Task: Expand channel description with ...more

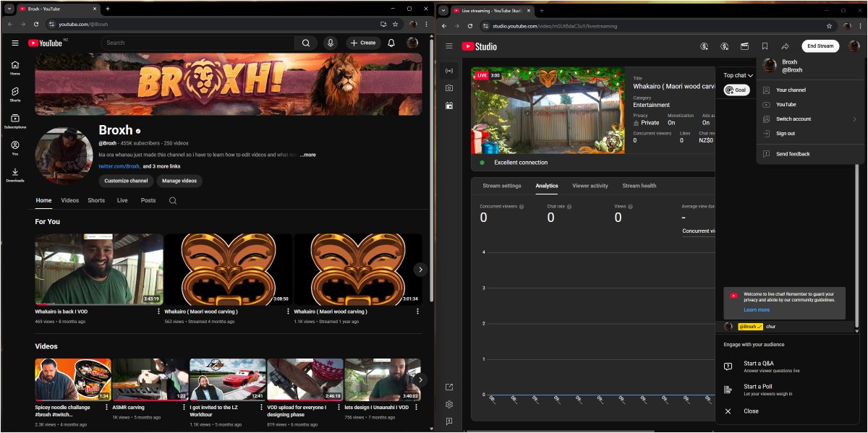Action: pyautogui.click(x=307, y=155)
